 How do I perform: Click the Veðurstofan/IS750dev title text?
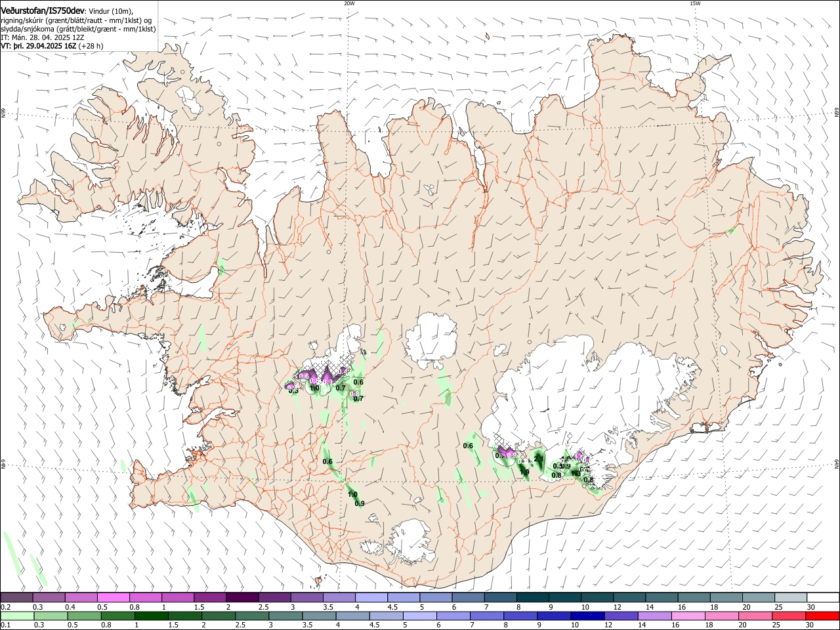pyautogui.click(x=43, y=10)
